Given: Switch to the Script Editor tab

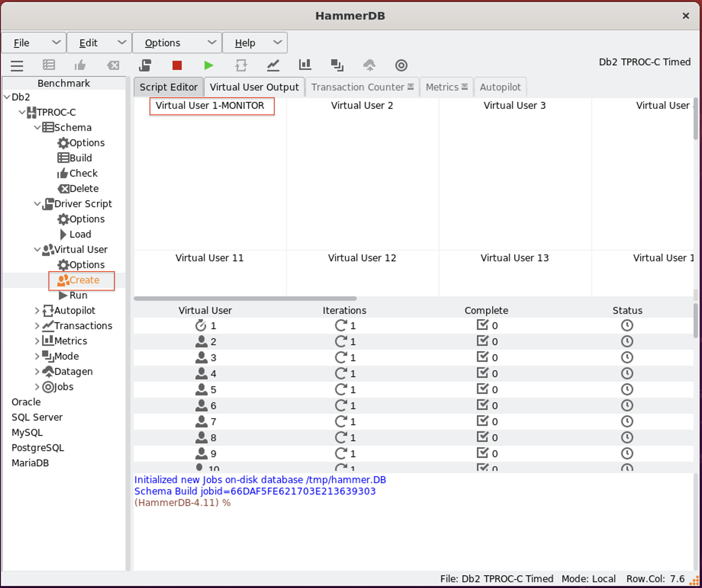Looking at the screenshot, I should pyautogui.click(x=168, y=87).
